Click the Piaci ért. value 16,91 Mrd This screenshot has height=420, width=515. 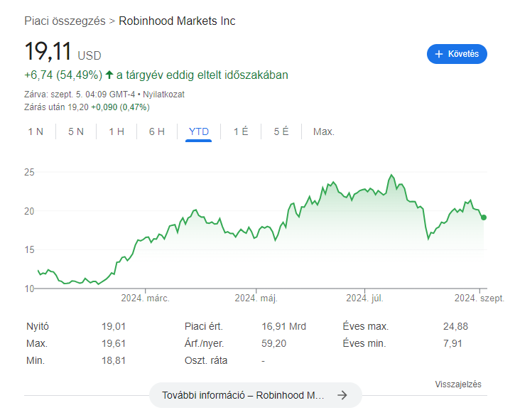tap(283, 326)
